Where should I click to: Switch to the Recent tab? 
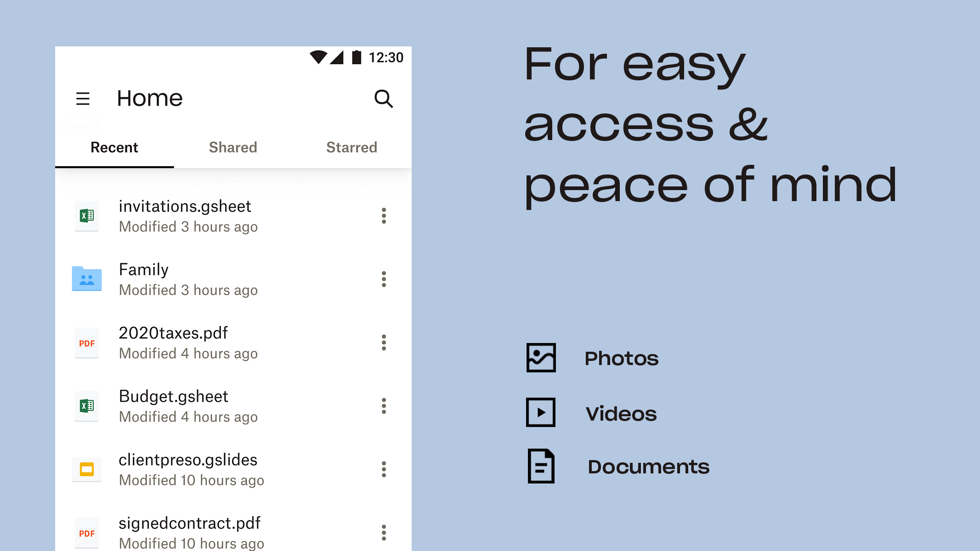point(114,146)
